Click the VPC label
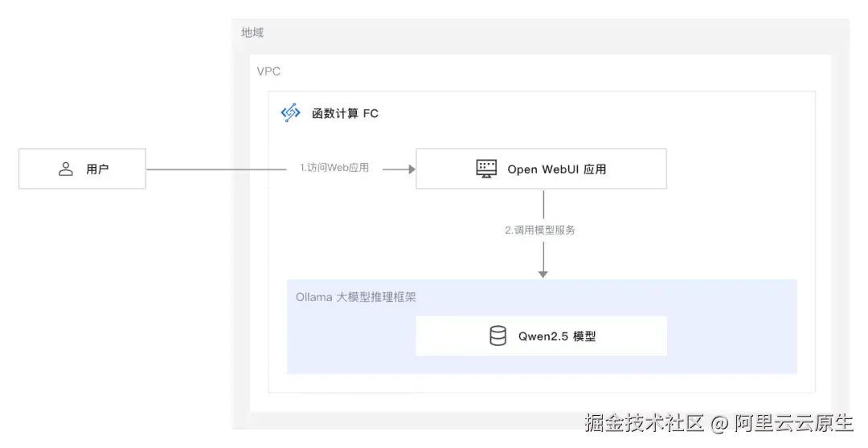The image size is (868, 448). click(268, 71)
